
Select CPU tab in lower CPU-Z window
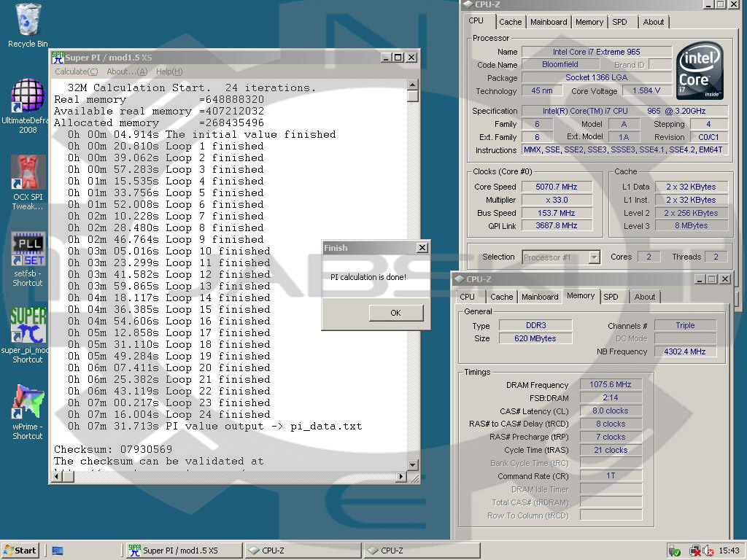pos(468,297)
